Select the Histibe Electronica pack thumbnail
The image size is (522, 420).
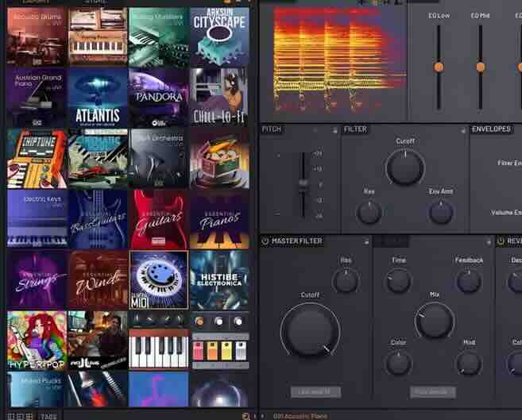(x=219, y=280)
